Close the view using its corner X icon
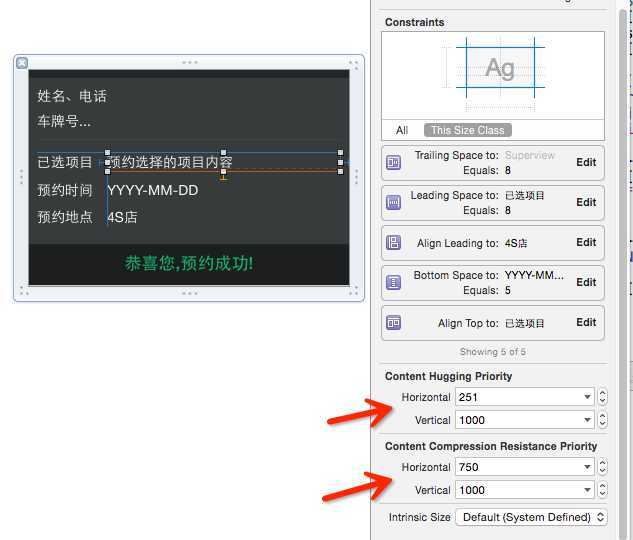This screenshot has width=633, height=540. coord(22,63)
